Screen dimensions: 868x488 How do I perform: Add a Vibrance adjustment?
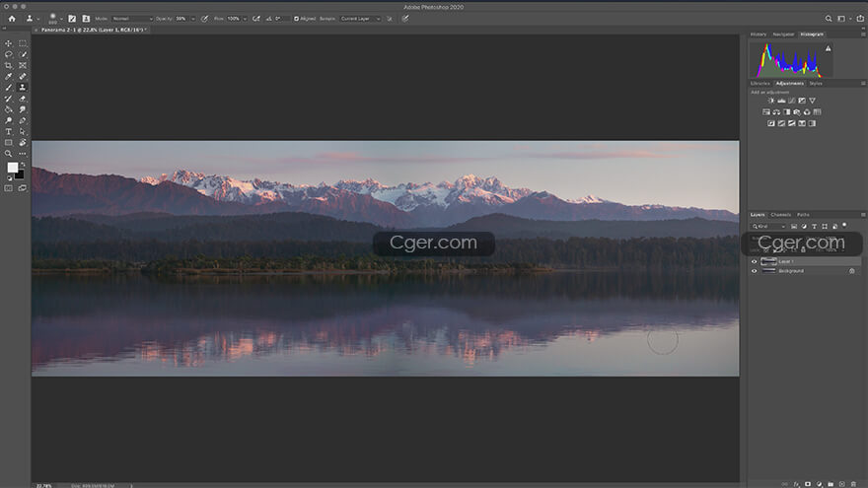coord(812,101)
